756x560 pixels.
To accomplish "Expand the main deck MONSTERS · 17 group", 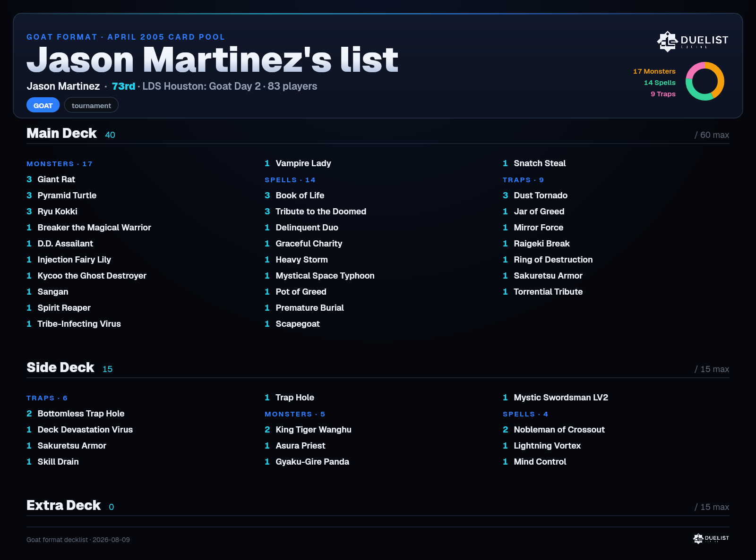I will [60, 164].
